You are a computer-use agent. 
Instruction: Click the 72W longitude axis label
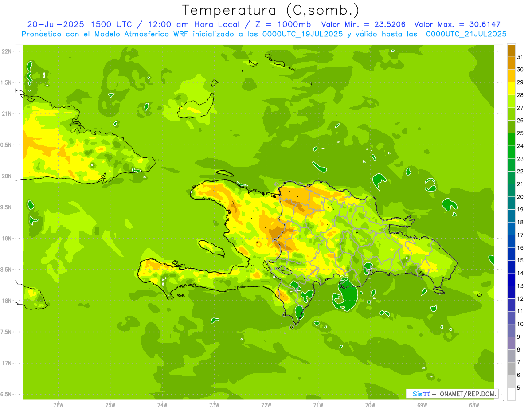[x=266, y=405]
